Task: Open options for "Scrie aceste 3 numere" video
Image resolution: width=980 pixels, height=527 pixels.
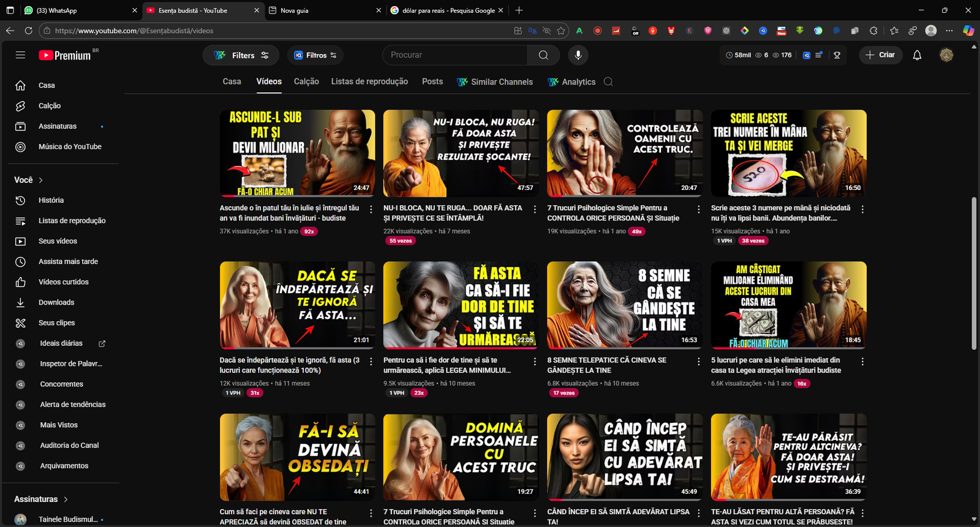Action: [x=862, y=209]
